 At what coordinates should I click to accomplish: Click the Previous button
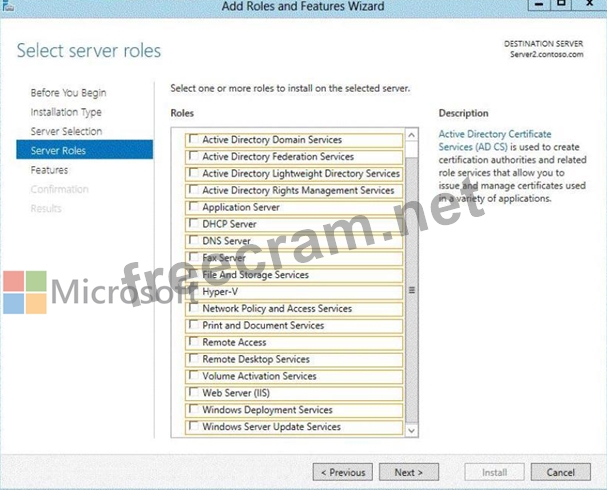point(343,472)
